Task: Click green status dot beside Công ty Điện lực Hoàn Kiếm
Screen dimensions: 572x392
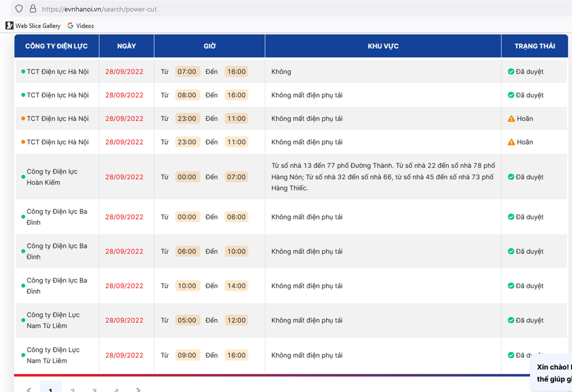Action: [x=23, y=177]
